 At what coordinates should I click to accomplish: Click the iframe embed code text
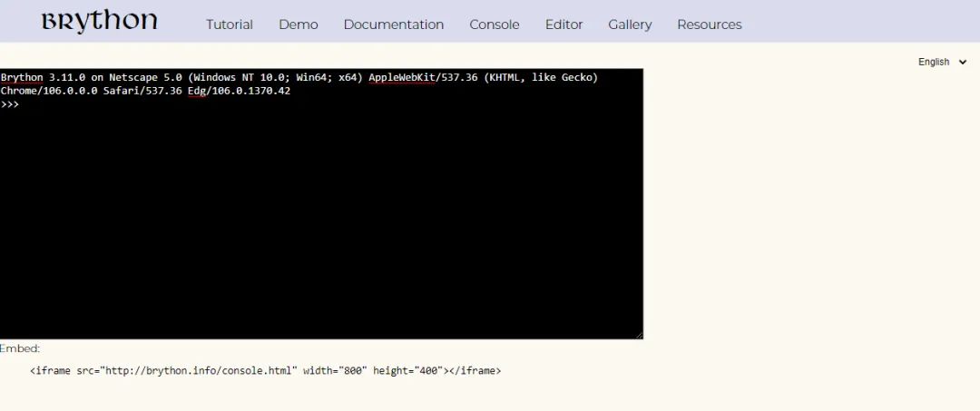(x=266, y=370)
